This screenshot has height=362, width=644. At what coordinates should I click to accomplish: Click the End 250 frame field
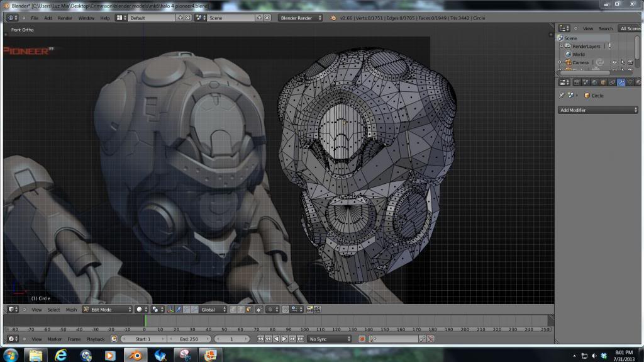[x=189, y=339]
